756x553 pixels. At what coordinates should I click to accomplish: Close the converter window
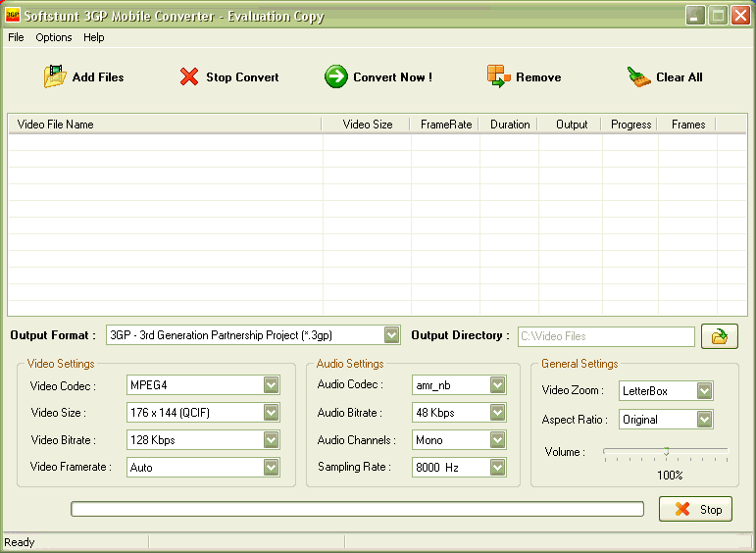coord(740,16)
